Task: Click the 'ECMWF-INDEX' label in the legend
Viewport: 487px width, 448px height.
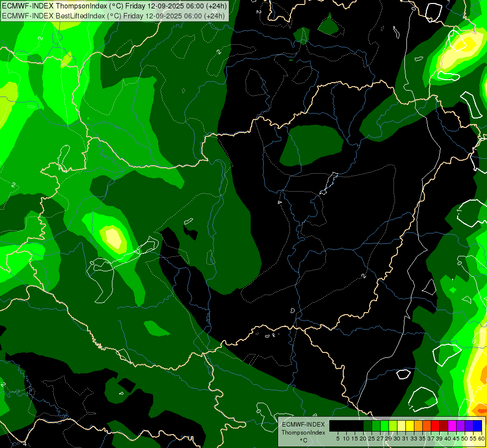Action: 303,425
